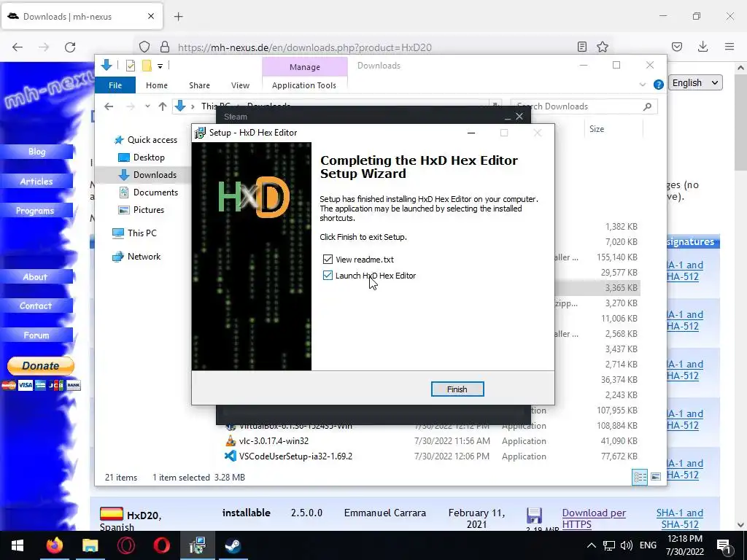Expand the Explorer ribbon with the chevron
Image resolution: width=747 pixels, height=560 pixels.
[642, 85]
